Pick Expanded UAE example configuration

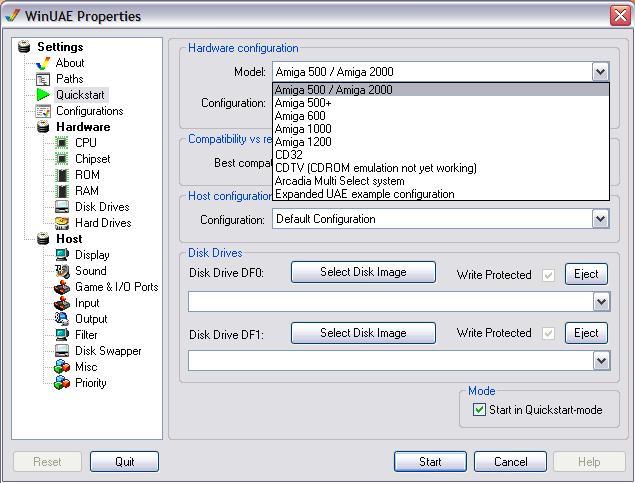pos(441,194)
